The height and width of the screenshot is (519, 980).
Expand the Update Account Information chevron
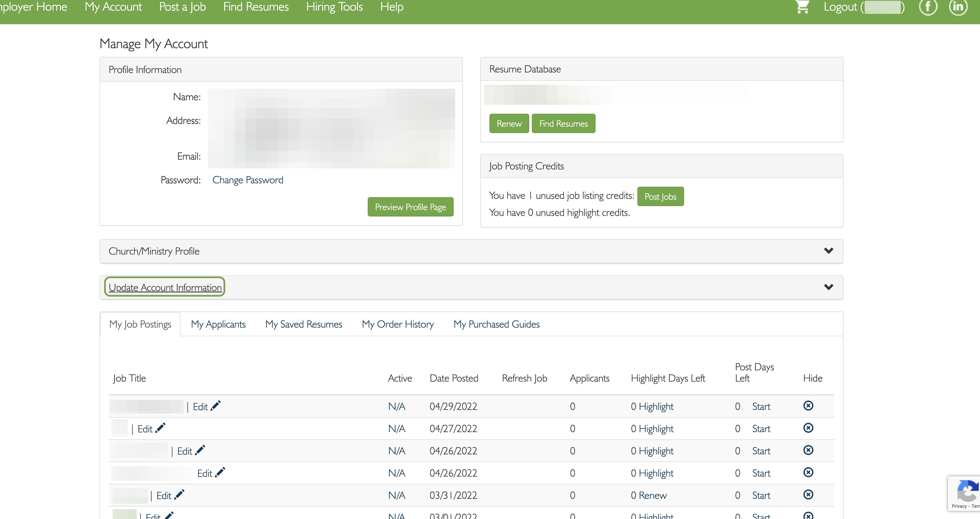(x=829, y=287)
